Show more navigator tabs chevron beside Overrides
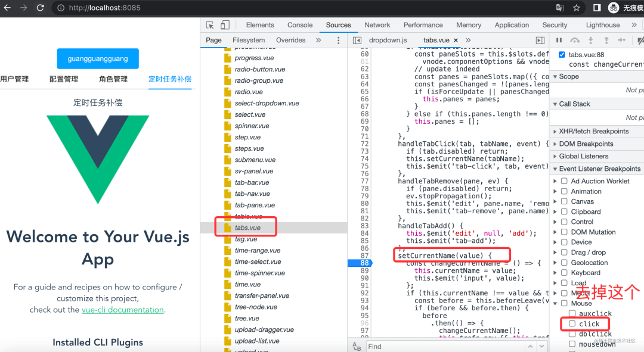Screen dimensions: 644x352 pos(318,41)
